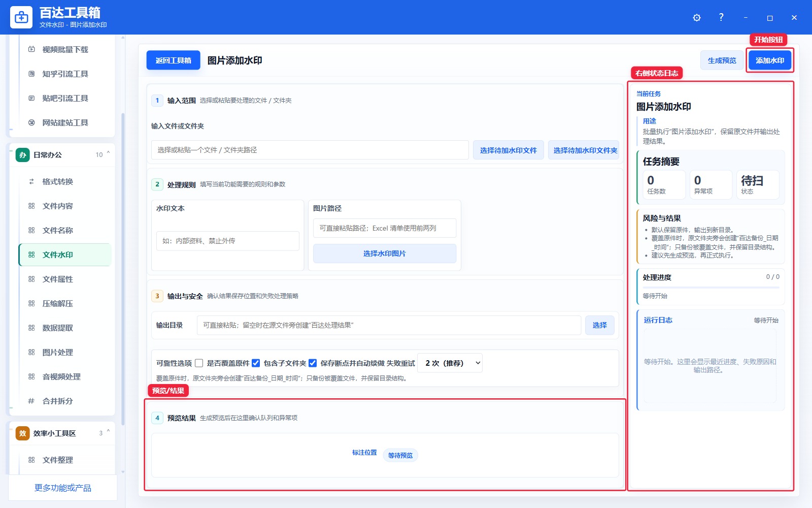812x508 pixels.
Task: Click the 返回工具箱 button
Action: pyautogui.click(x=174, y=60)
